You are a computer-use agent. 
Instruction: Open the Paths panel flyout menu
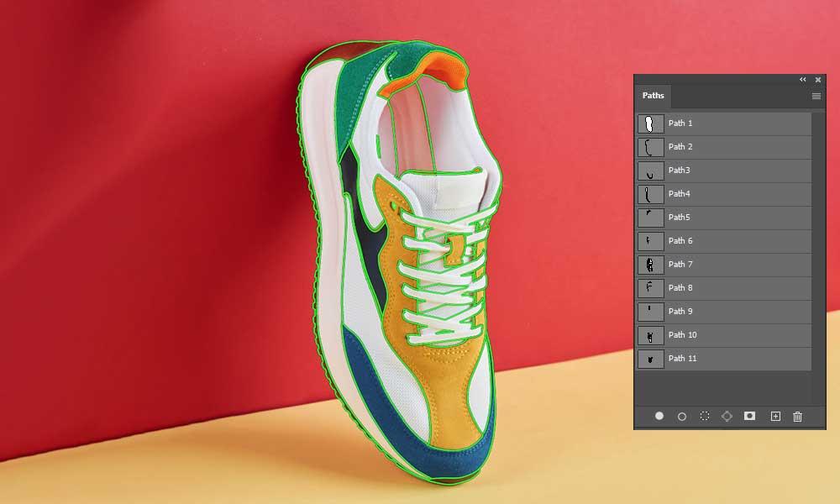tap(816, 97)
